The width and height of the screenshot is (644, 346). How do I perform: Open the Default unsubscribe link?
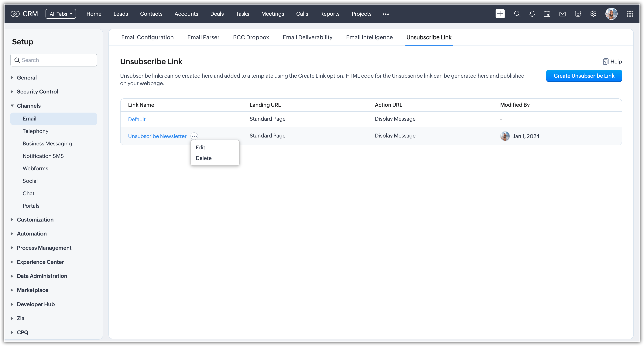[137, 119]
